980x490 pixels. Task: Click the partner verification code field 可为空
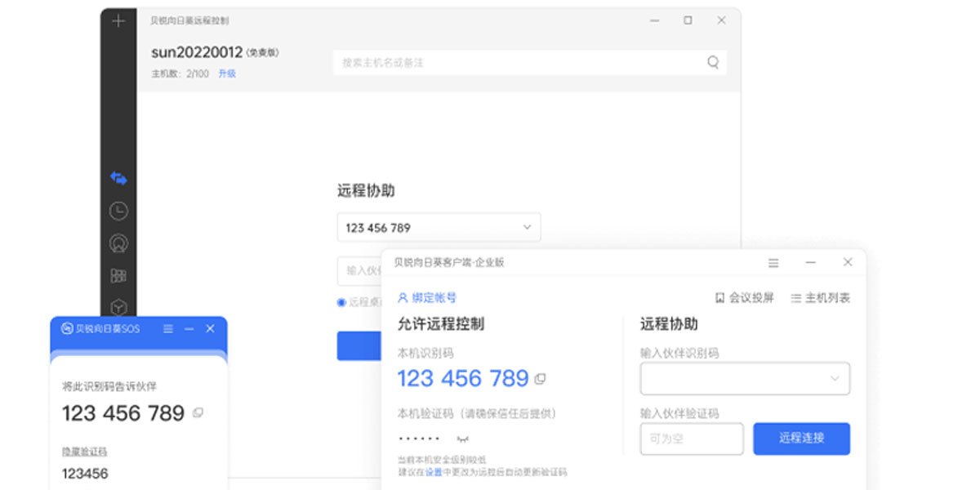point(691,439)
